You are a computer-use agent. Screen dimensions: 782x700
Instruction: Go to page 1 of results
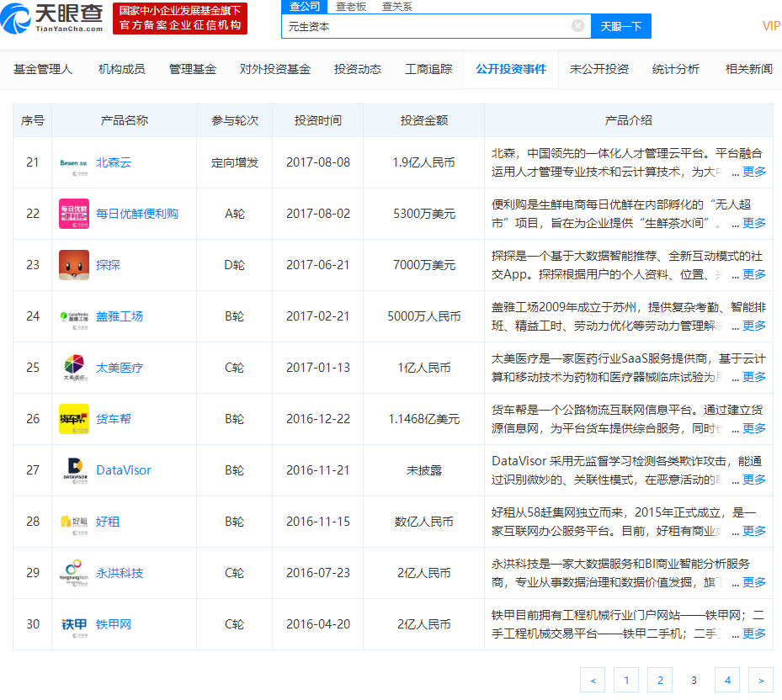click(626, 680)
